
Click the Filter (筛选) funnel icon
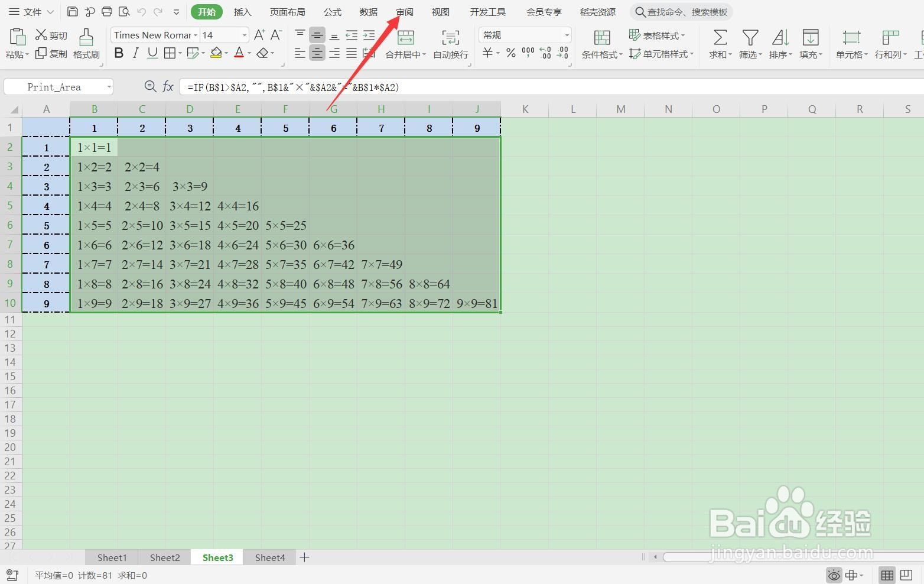point(750,38)
